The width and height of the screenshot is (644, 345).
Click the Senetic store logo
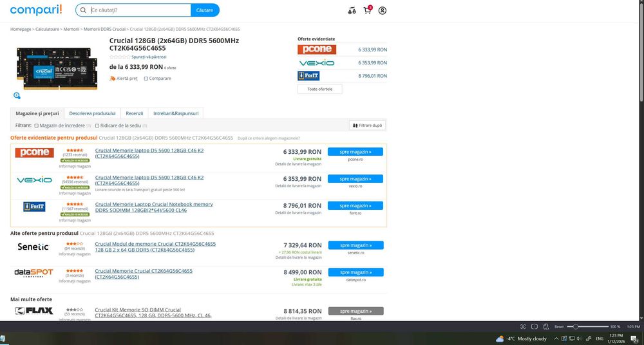pyautogui.click(x=33, y=247)
